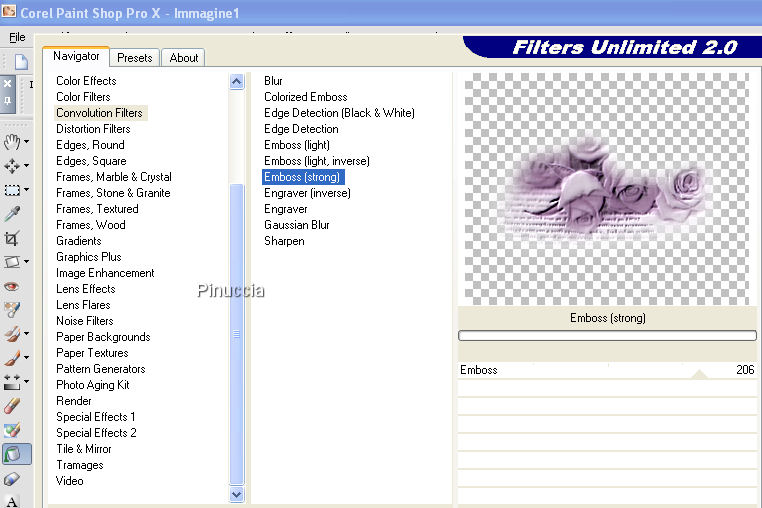Select the Makeover tool icon
Viewport: 762px width, 508px height.
pyautogui.click(x=12, y=310)
